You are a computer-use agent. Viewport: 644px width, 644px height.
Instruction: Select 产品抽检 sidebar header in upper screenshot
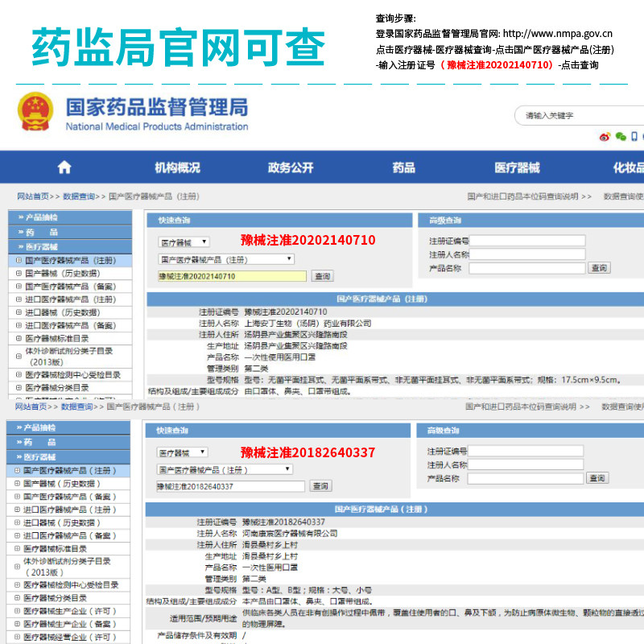click(x=70, y=217)
